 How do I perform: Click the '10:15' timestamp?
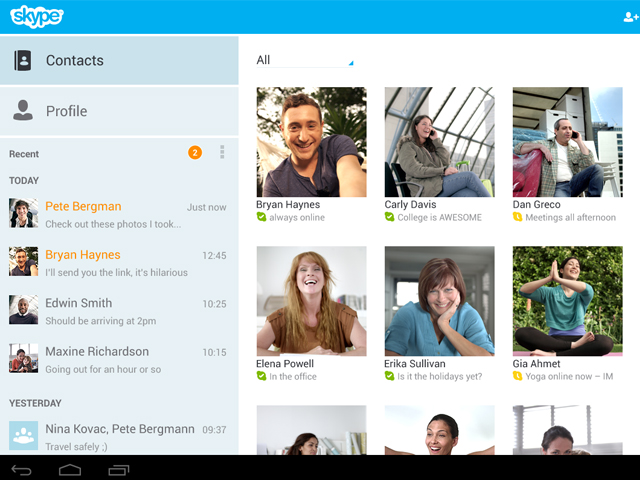[214, 352]
